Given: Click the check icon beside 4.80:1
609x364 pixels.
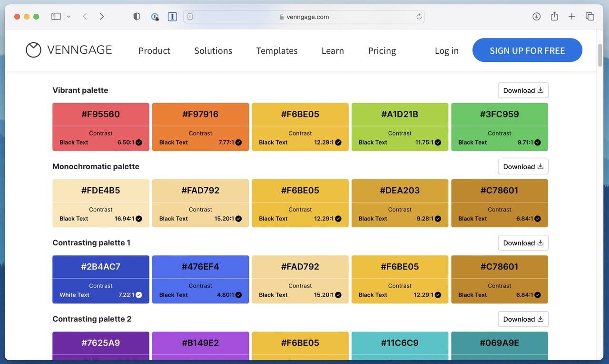Looking at the screenshot, I should click(x=238, y=295).
